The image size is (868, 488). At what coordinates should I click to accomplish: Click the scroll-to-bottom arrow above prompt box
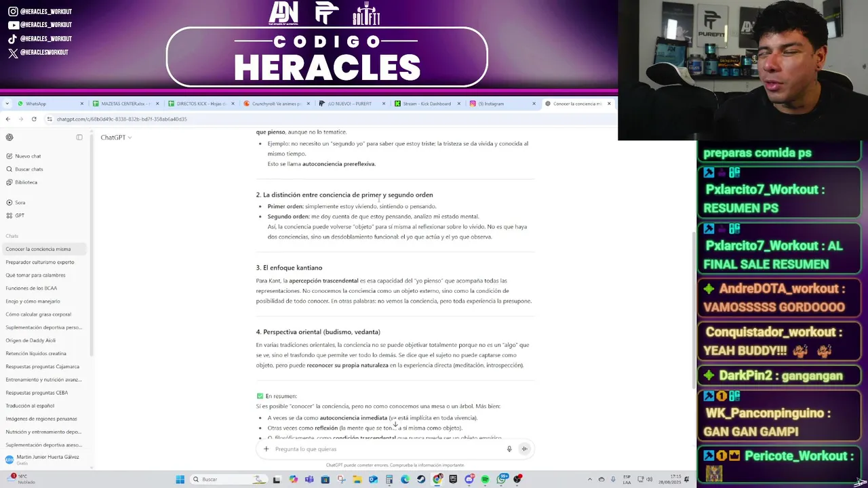[x=395, y=424]
